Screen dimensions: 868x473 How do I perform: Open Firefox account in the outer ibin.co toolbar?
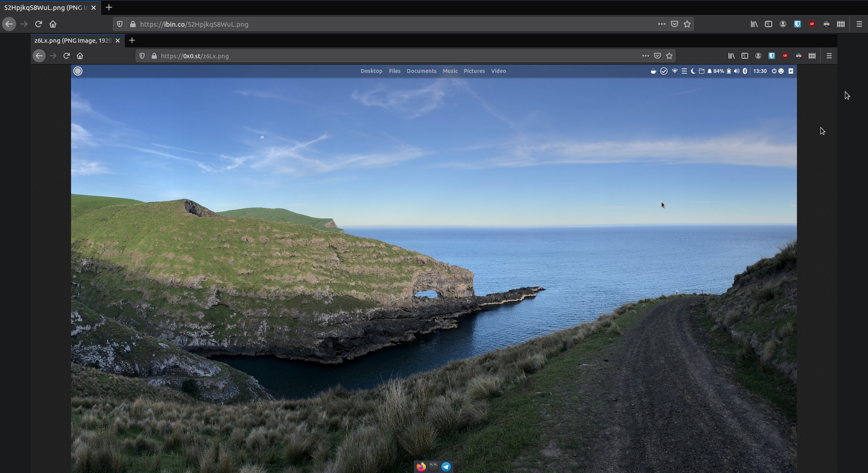coord(783,24)
